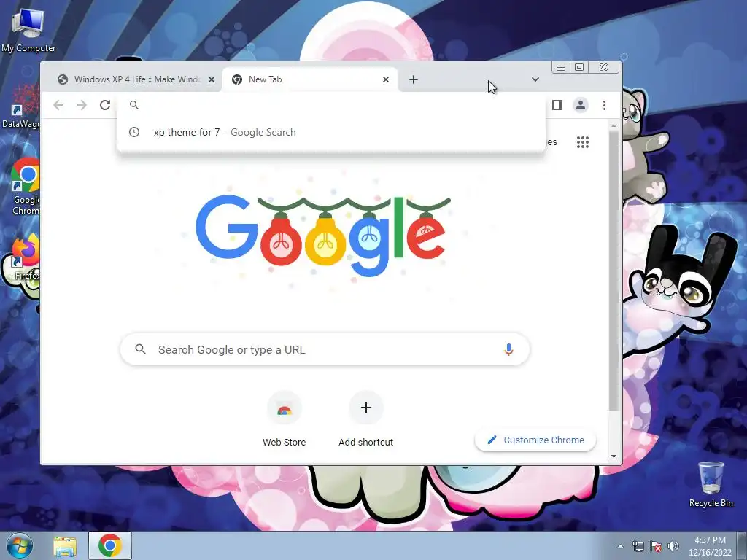Screen dimensions: 747x560
Task: Open the Windows Start orb
Action: tap(20, 545)
